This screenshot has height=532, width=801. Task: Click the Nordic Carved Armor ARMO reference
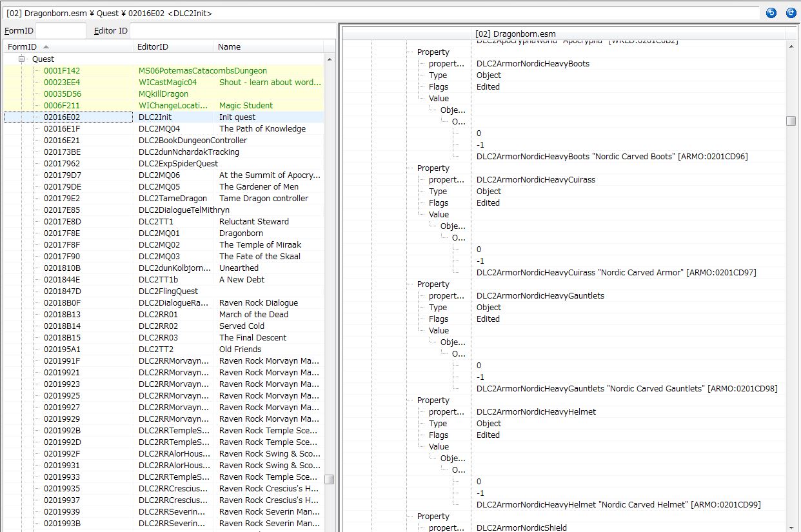tap(616, 273)
